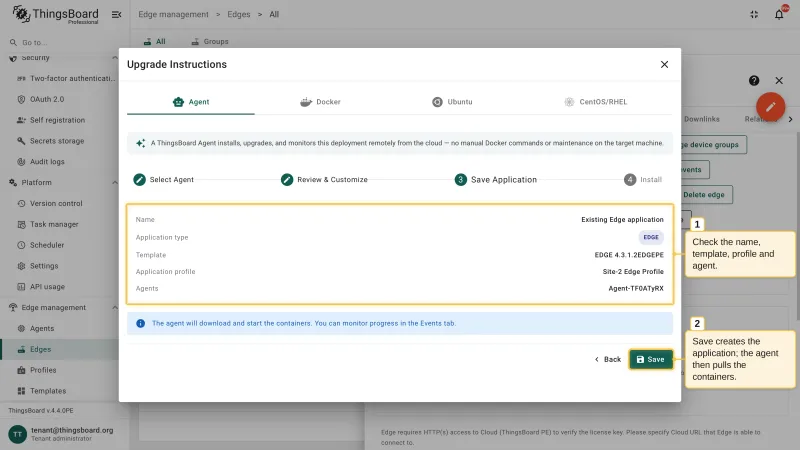Click the Existing Edge application name
800x450 pixels.
coord(622,220)
